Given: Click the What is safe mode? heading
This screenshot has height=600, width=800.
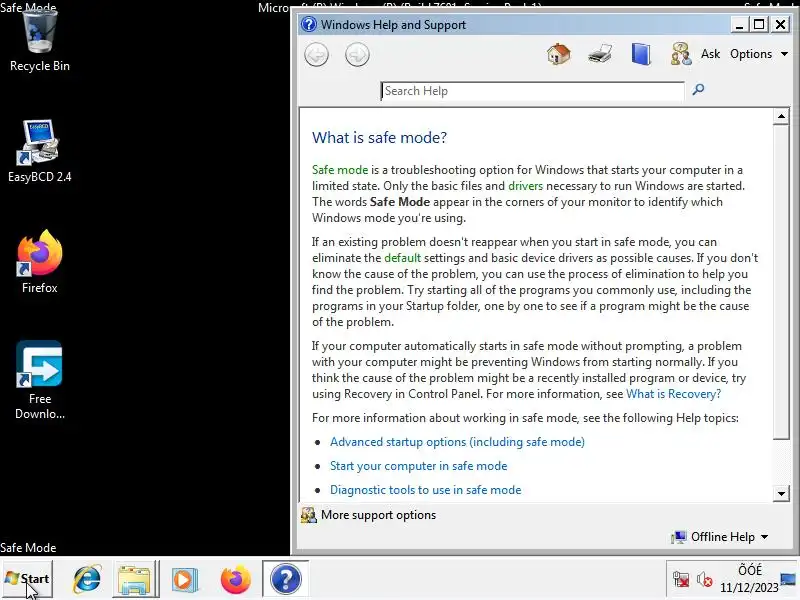Looking at the screenshot, I should point(380,137).
